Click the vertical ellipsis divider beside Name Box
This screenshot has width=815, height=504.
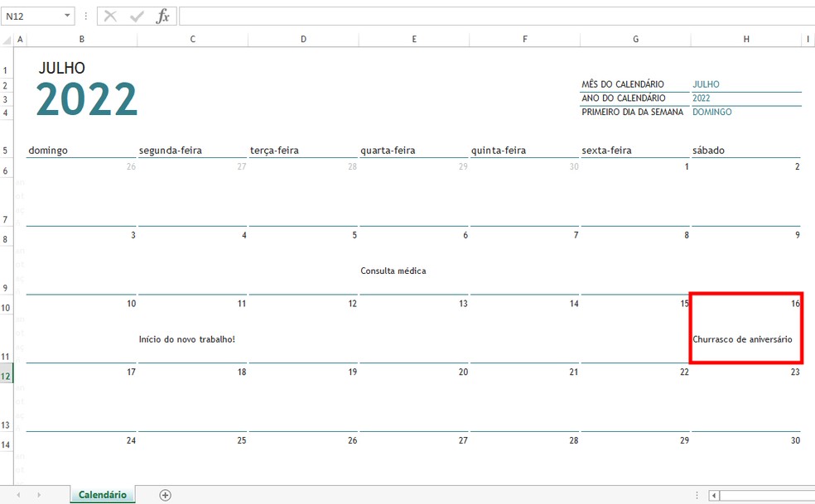point(85,15)
